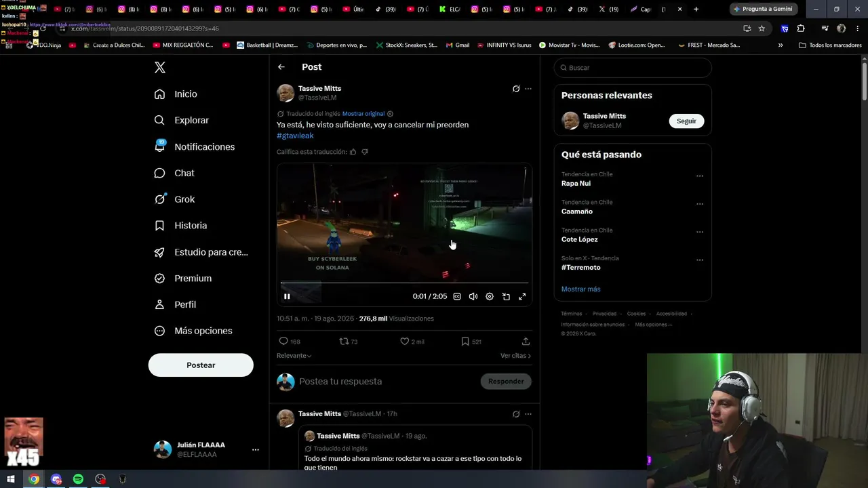Pause the video in the post

click(x=287, y=296)
